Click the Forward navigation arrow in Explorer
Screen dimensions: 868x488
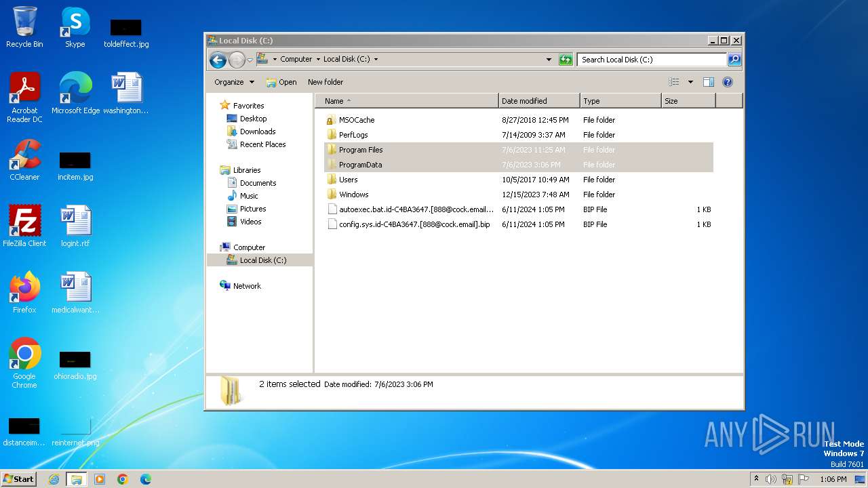point(236,60)
